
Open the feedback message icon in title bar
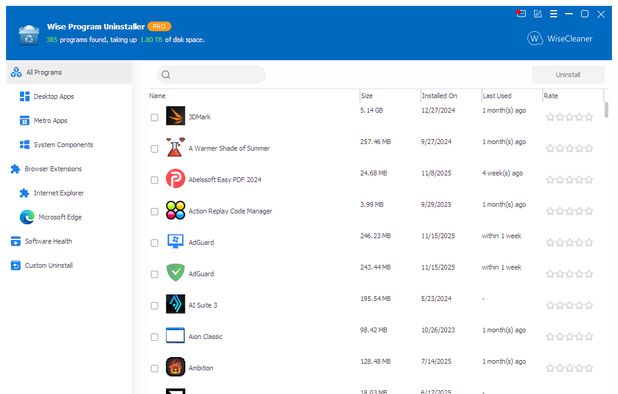[521, 14]
